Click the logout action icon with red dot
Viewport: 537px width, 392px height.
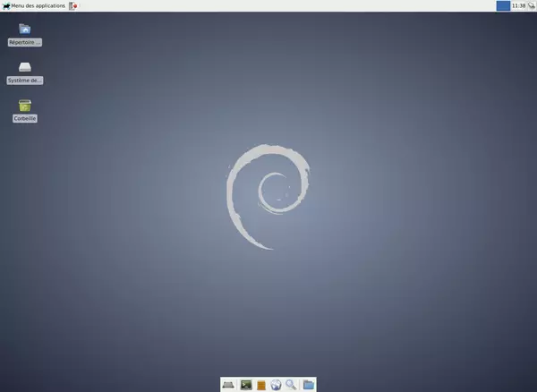click(x=73, y=6)
